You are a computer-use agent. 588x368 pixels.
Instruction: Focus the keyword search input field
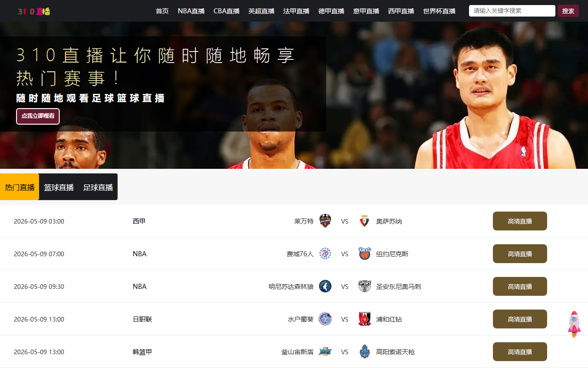tap(512, 11)
